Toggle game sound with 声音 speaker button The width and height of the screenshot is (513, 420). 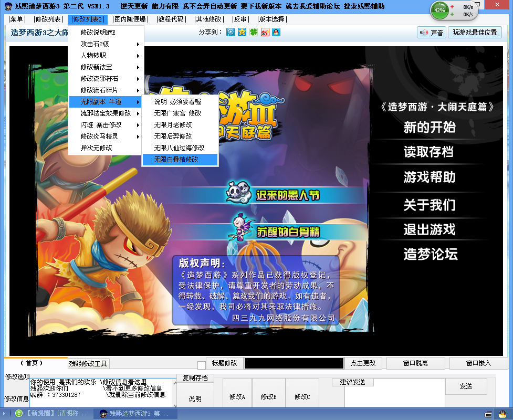coord(432,33)
